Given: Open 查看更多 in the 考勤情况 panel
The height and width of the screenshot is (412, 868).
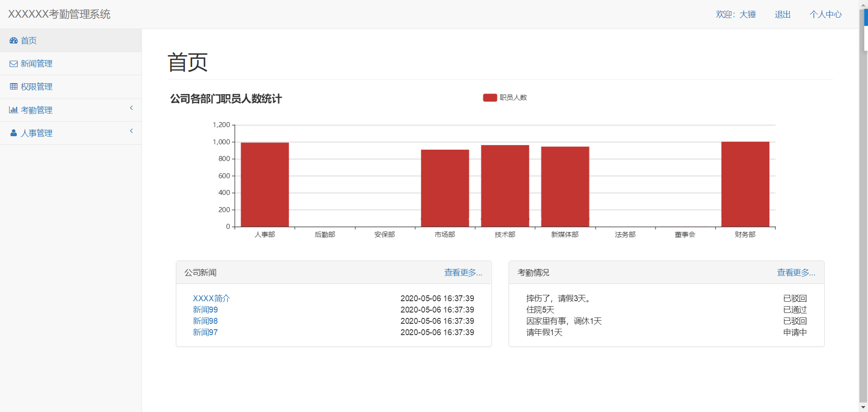Looking at the screenshot, I should pyautogui.click(x=796, y=272).
